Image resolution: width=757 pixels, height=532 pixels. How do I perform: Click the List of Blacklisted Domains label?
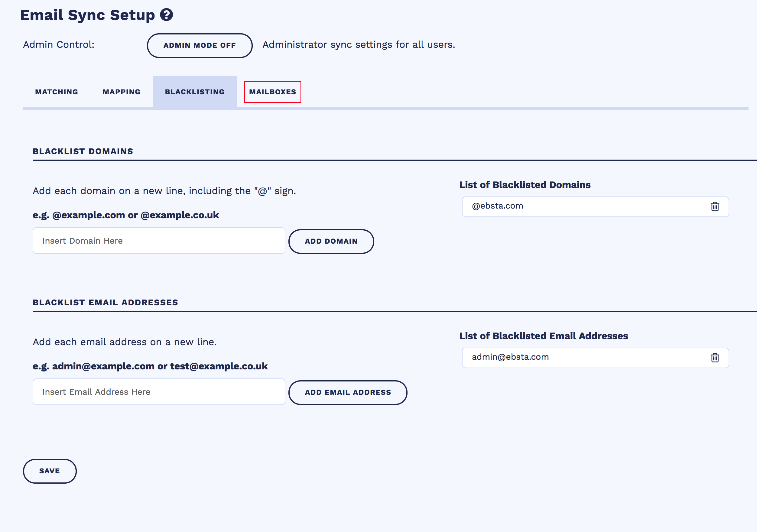click(x=525, y=185)
